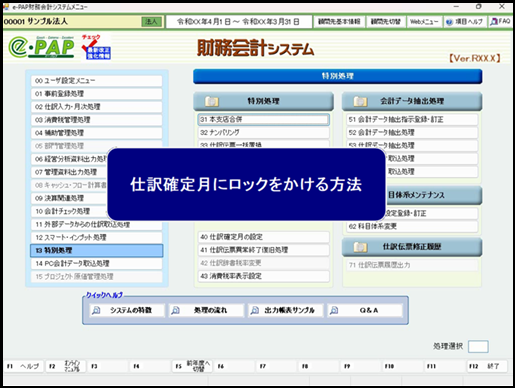The image size is (515, 388).
Task: Click the 項目ヘルプ question mark icon
Action: (449, 22)
